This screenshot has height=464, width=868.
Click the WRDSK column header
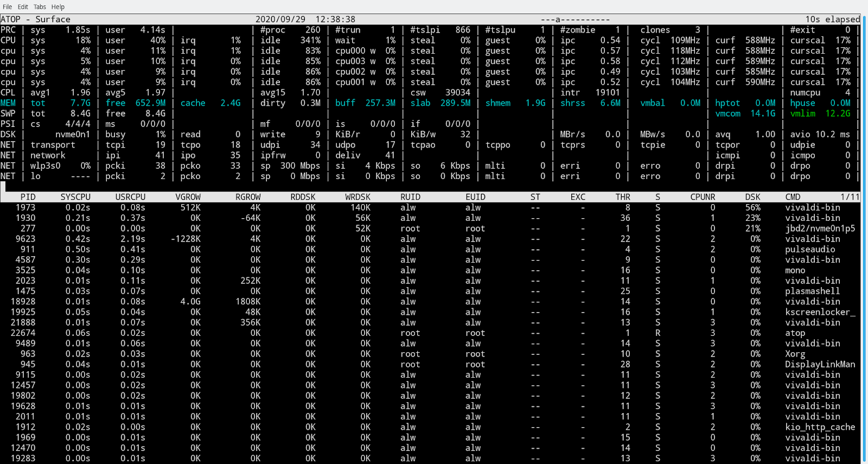[x=358, y=197]
